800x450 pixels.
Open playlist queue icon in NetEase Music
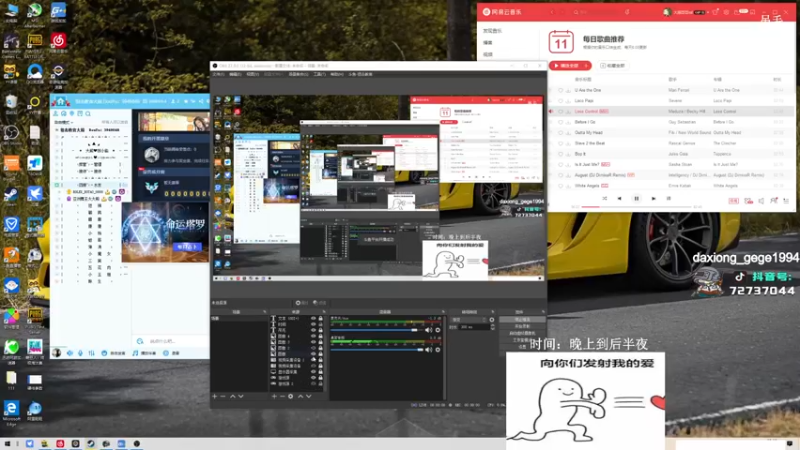786,201
